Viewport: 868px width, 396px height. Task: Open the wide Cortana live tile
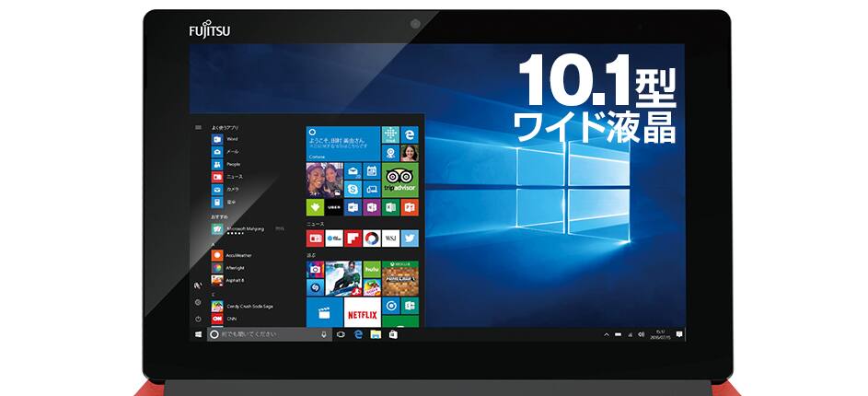343,143
